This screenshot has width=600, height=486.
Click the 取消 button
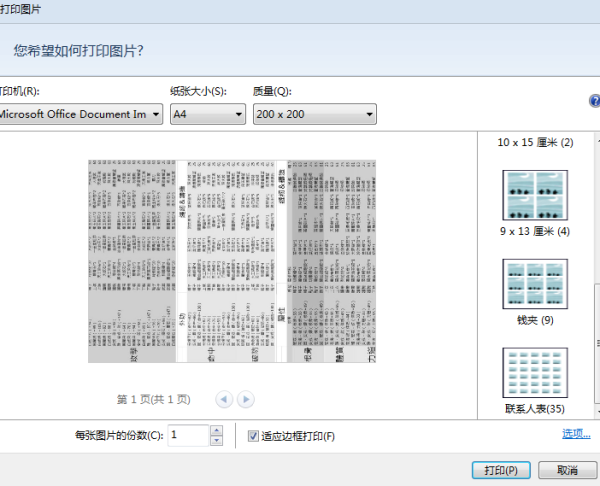[567, 469]
